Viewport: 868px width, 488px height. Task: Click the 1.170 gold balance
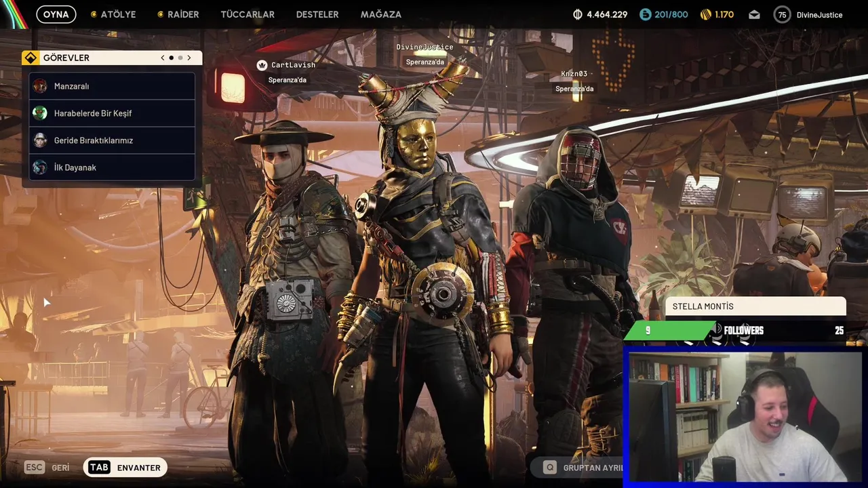point(724,14)
